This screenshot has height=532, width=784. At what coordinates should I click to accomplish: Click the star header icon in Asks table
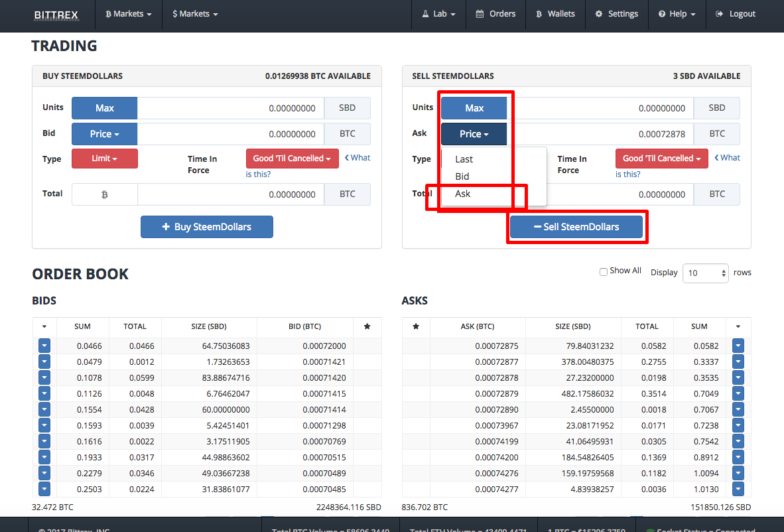point(415,326)
